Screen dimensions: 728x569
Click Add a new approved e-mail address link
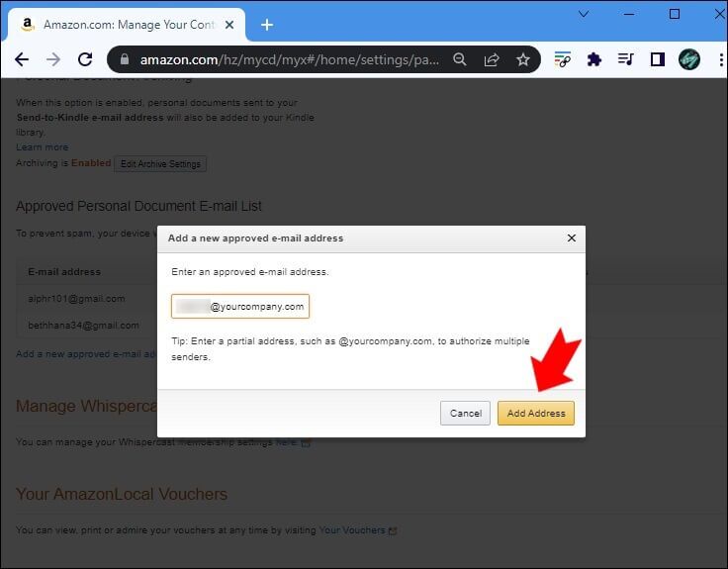pos(86,354)
